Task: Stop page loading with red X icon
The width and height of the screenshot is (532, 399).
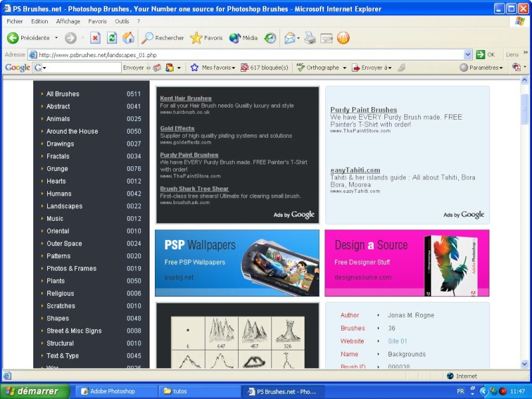Action: click(x=95, y=38)
